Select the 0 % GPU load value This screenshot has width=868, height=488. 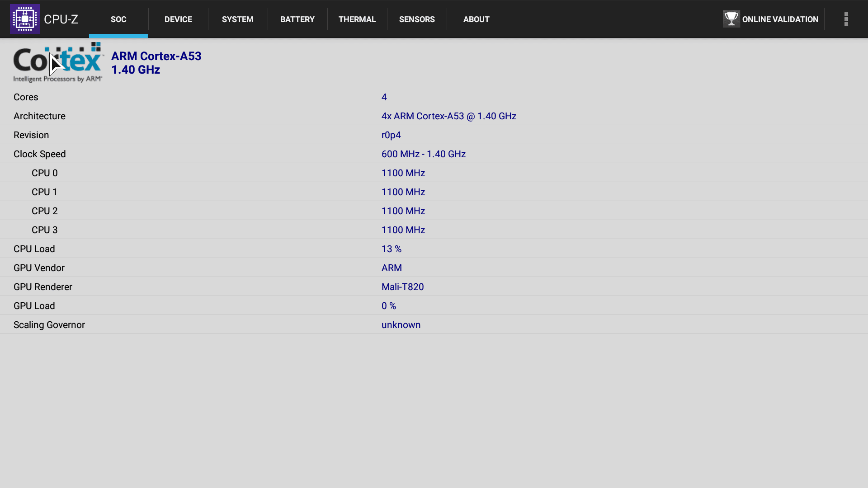[389, 306]
